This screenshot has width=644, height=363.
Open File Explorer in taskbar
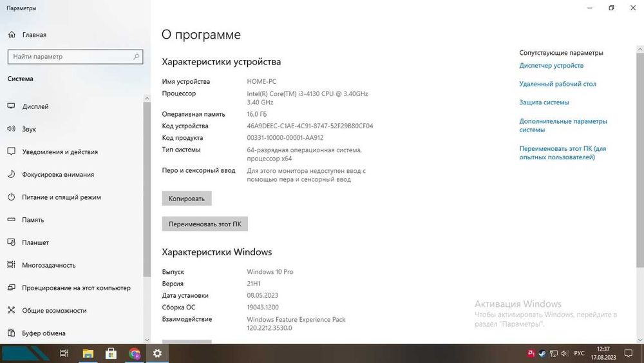point(88,353)
